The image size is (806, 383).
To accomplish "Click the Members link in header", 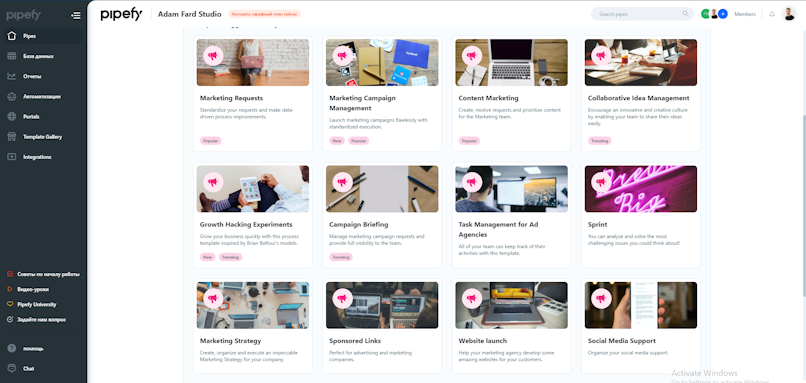I will [x=745, y=14].
